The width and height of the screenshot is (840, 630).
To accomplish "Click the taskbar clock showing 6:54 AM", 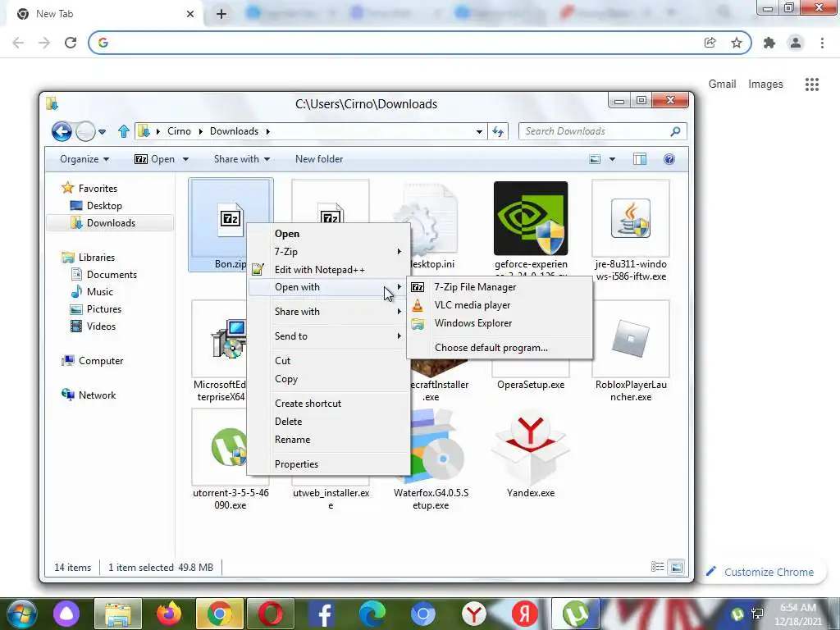I will click(x=797, y=614).
